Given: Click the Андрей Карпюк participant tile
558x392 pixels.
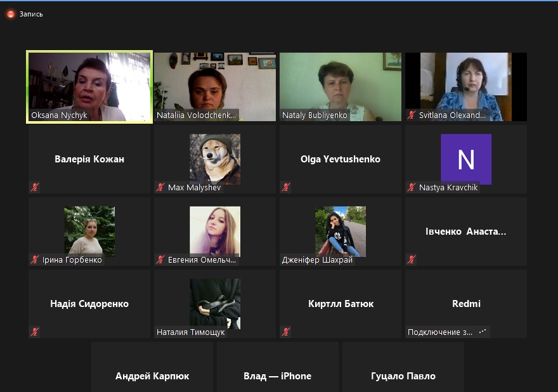Looking at the screenshot, I should [152, 367].
